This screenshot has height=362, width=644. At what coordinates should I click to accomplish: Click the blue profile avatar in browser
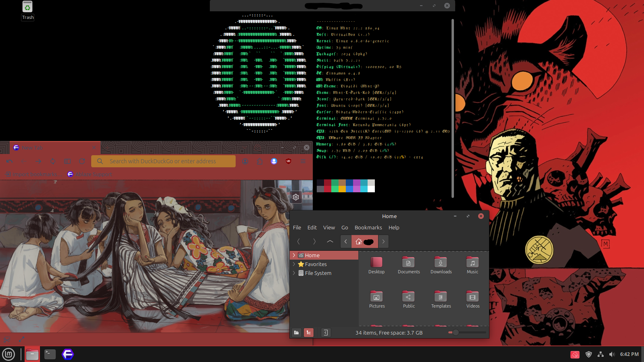click(x=274, y=161)
